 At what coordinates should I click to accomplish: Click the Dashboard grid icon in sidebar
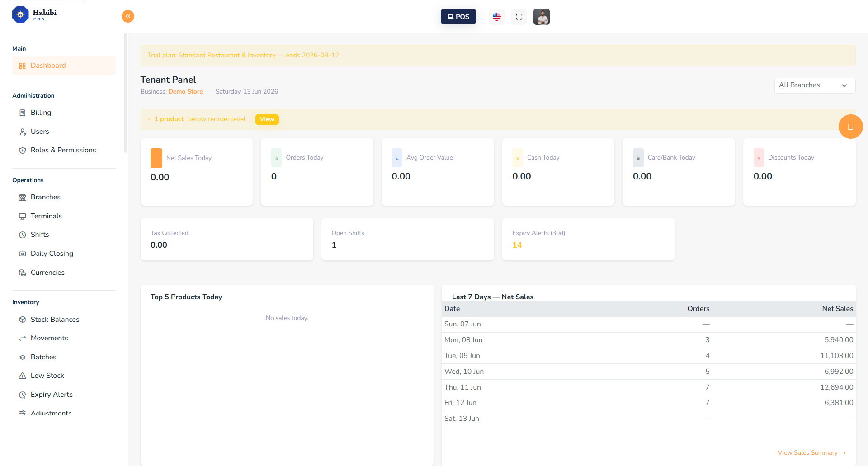click(x=23, y=66)
